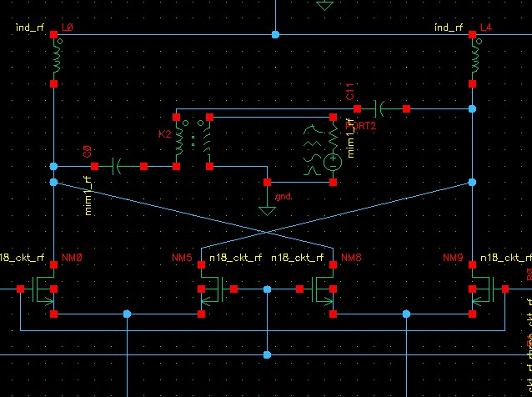Select the NM8 transistor symbol
532x397 pixels.
tap(322, 289)
